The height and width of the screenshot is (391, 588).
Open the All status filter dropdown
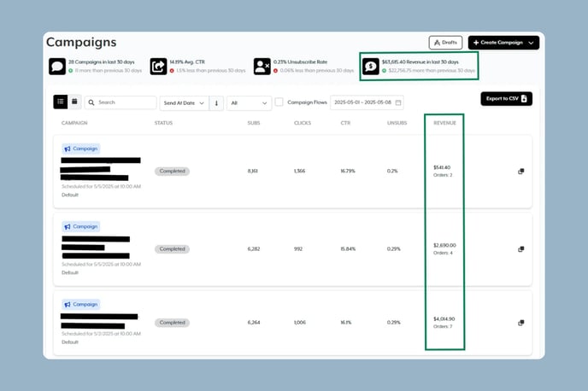point(249,103)
